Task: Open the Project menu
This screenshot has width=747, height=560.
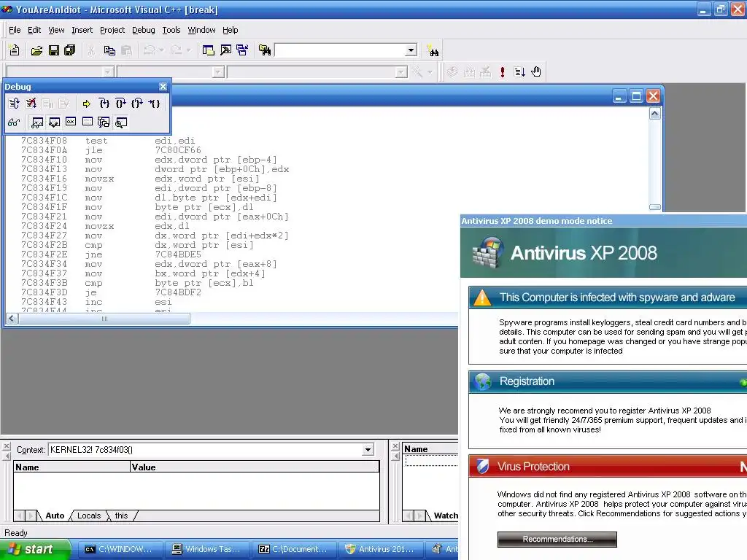Action: coord(112,30)
